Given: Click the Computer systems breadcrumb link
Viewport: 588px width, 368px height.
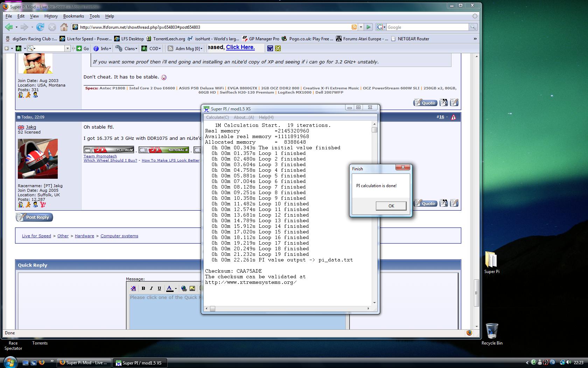Looking at the screenshot, I should point(119,236).
